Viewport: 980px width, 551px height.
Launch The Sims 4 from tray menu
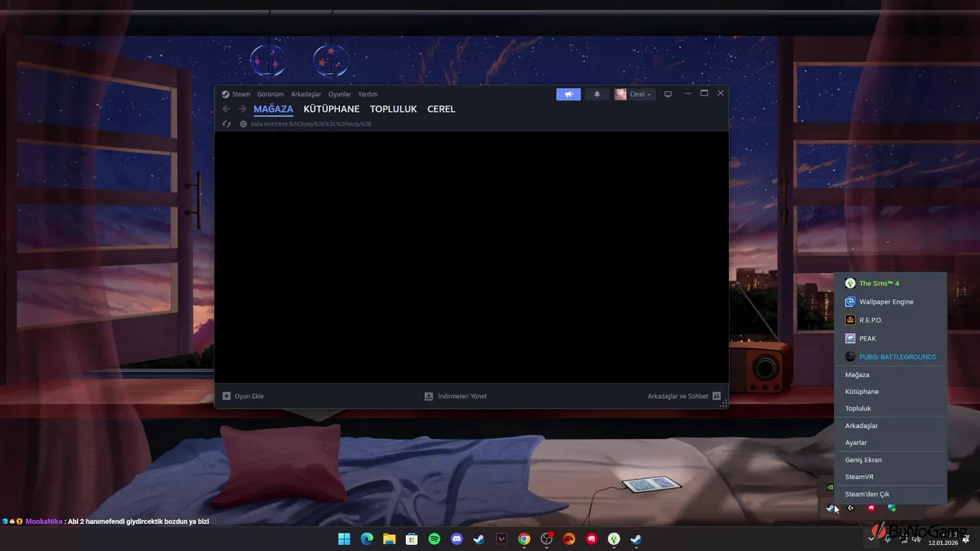pyautogui.click(x=890, y=283)
